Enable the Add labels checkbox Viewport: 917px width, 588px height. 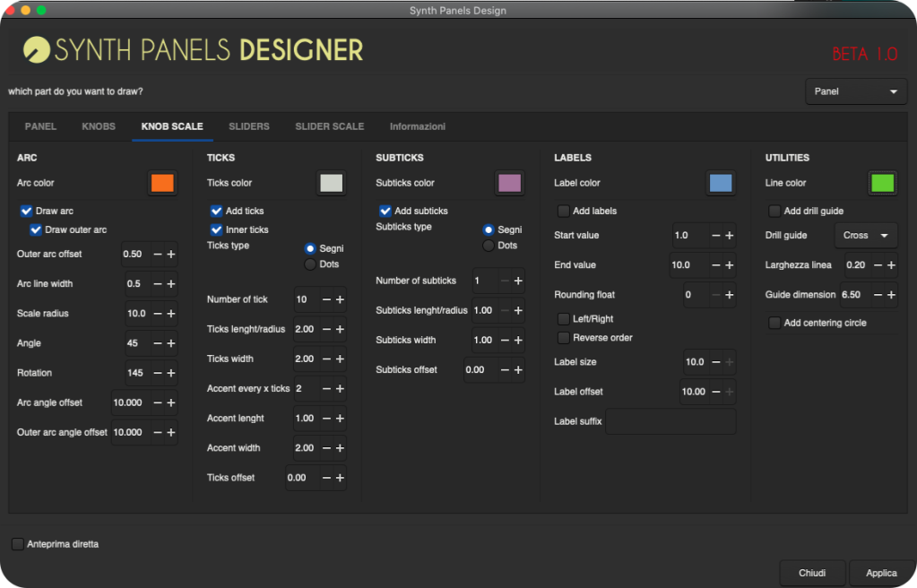[564, 212]
